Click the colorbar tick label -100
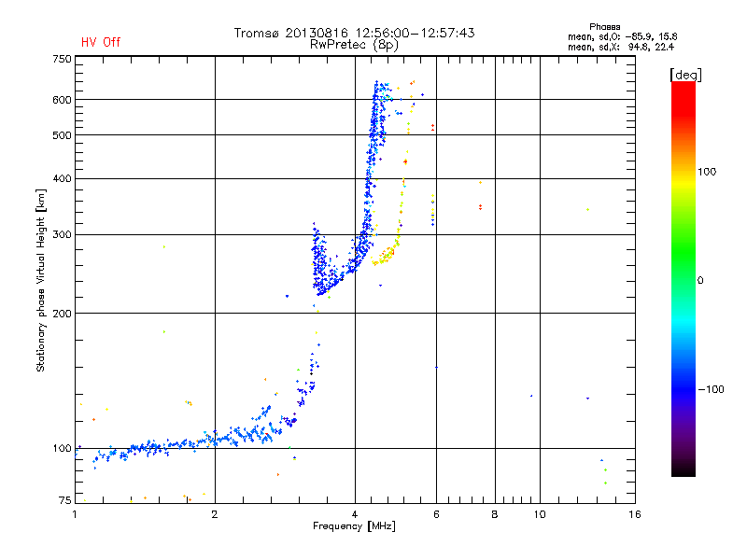The width and height of the screenshot is (747, 560). click(712, 389)
